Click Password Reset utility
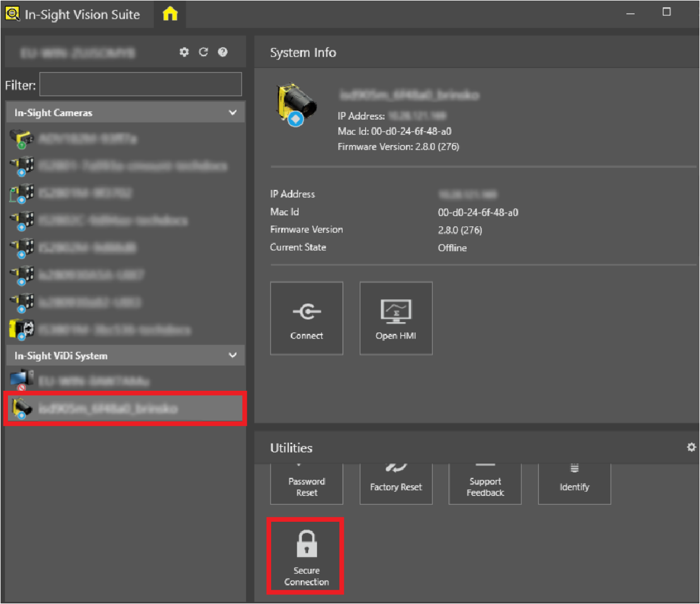This screenshot has height=604, width=700. click(306, 485)
